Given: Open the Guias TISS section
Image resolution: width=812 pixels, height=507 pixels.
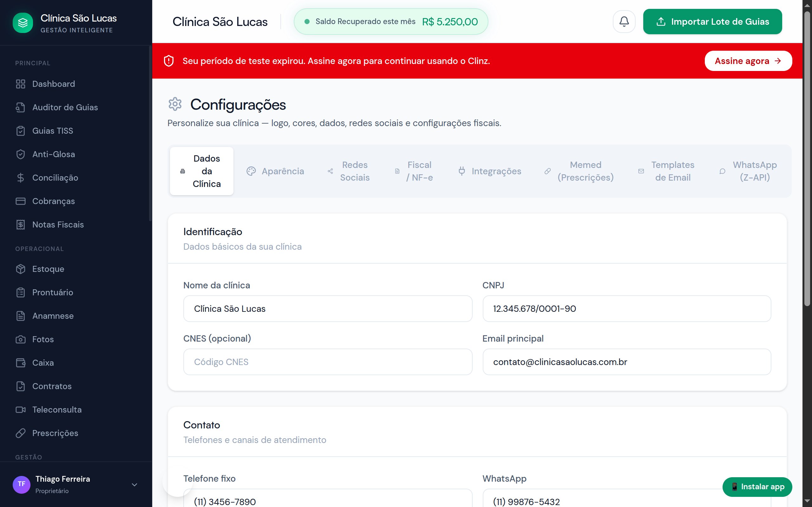Looking at the screenshot, I should 52,131.
